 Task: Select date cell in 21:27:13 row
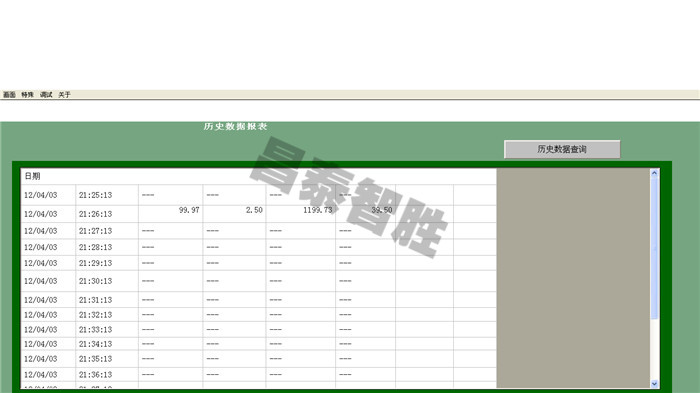tap(48, 231)
